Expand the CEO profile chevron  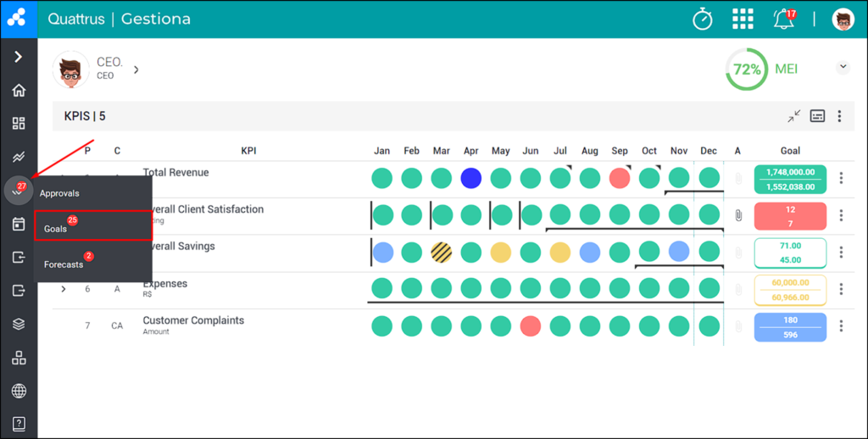[x=136, y=69]
